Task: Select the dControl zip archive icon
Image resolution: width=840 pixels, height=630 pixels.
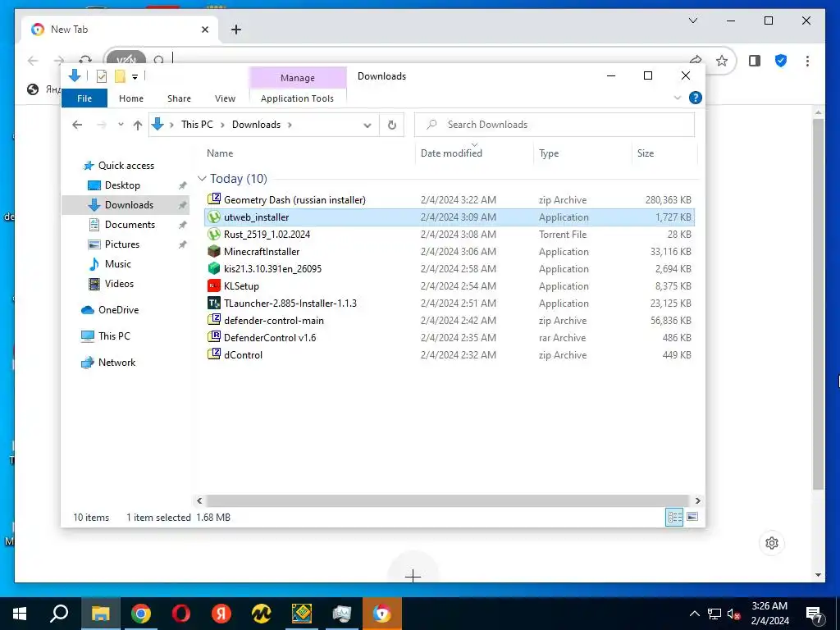Action: coord(214,354)
